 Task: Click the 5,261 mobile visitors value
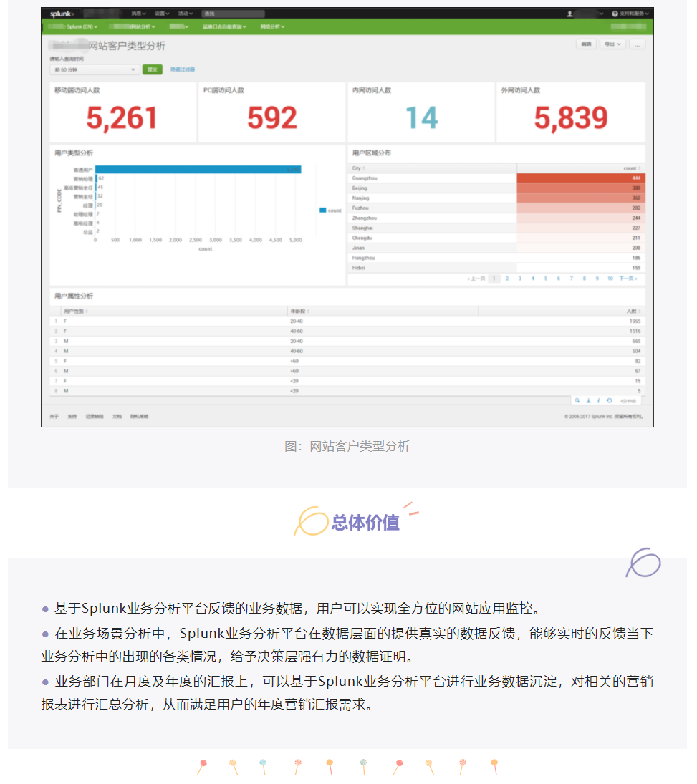click(x=122, y=118)
